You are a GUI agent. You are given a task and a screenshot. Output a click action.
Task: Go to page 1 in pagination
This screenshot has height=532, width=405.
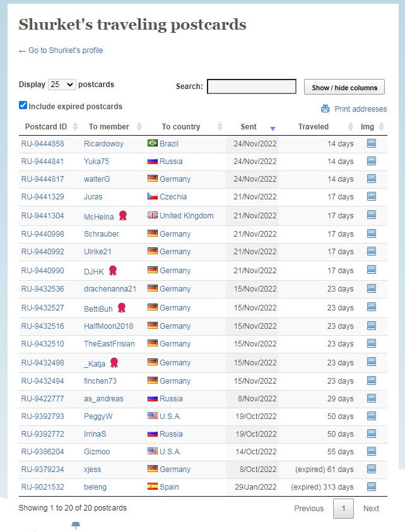(343, 508)
